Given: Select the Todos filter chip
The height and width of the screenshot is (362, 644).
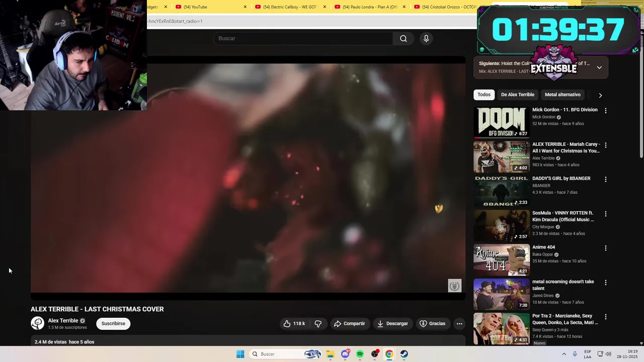Looking at the screenshot, I should (484, 95).
